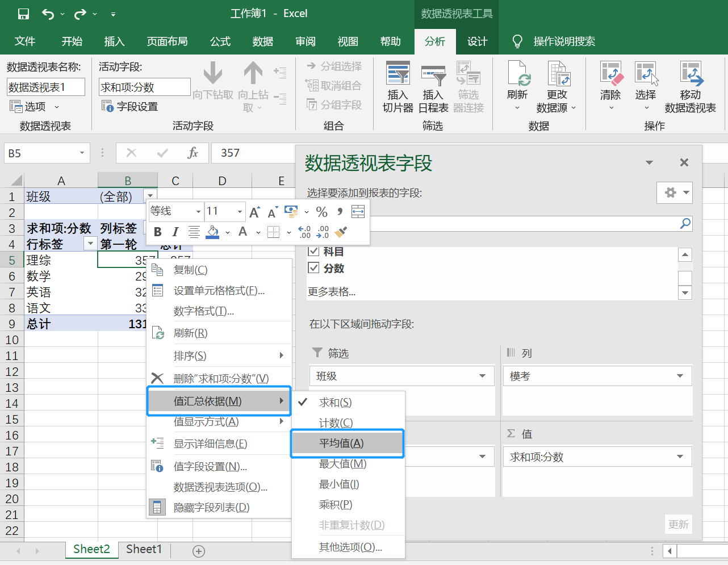The width and height of the screenshot is (728, 565).
Task: Choose 值汇总依据(M) context menu item
Action: pos(219,401)
